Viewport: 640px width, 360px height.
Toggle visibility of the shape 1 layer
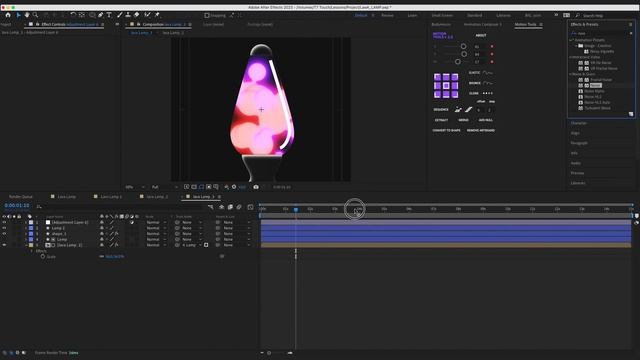coord(4,234)
